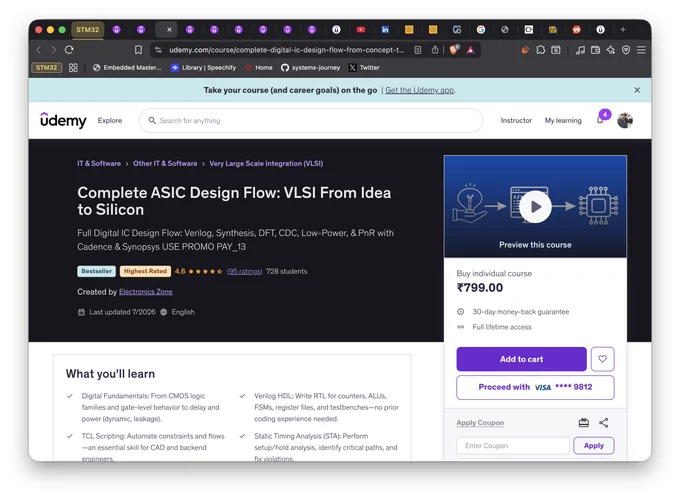Viewport: 680px width, 499px height.
Task: Open the STM32 folder in bookmarks bar
Action: click(x=46, y=68)
